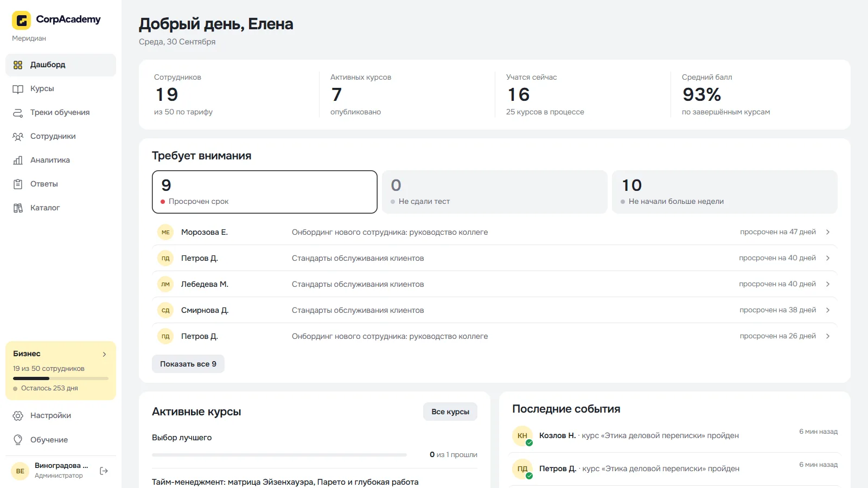This screenshot has height=488, width=868.
Task: Open row chevron for overdue 47 days
Action: (x=828, y=232)
